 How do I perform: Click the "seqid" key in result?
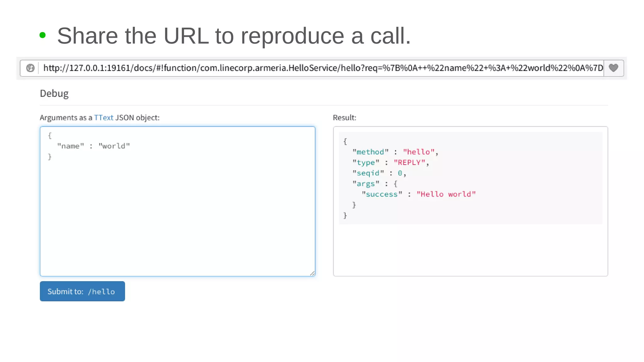click(368, 173)
